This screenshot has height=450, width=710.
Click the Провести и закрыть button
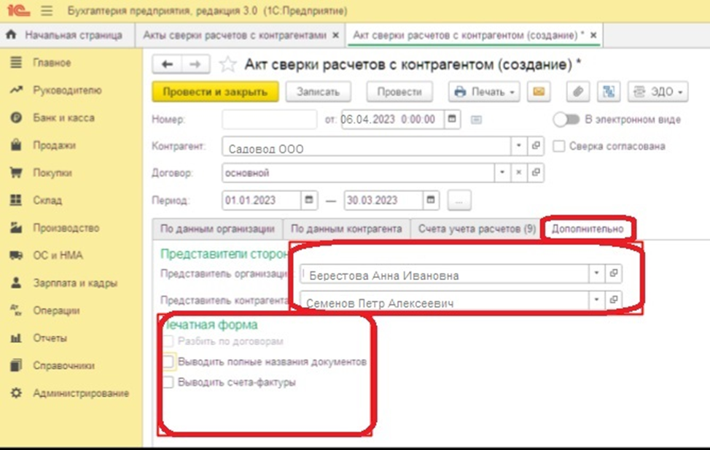coord(214,92)
